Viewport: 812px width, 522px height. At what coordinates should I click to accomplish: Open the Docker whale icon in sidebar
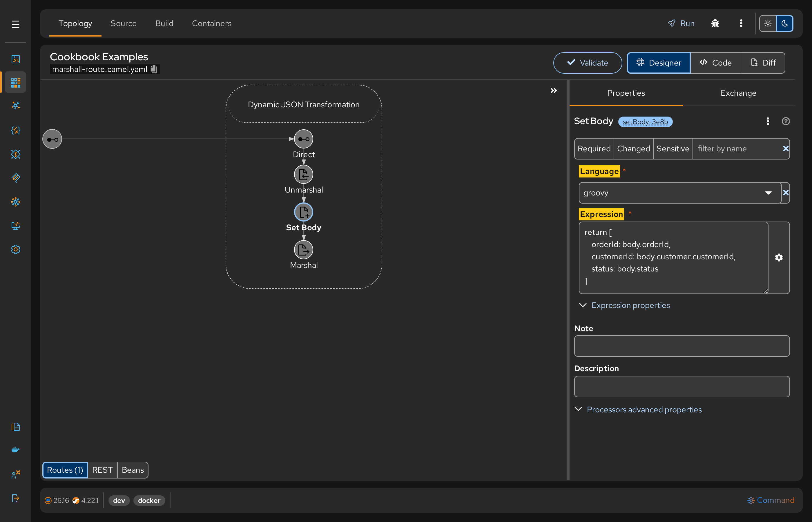coord(16,450)
